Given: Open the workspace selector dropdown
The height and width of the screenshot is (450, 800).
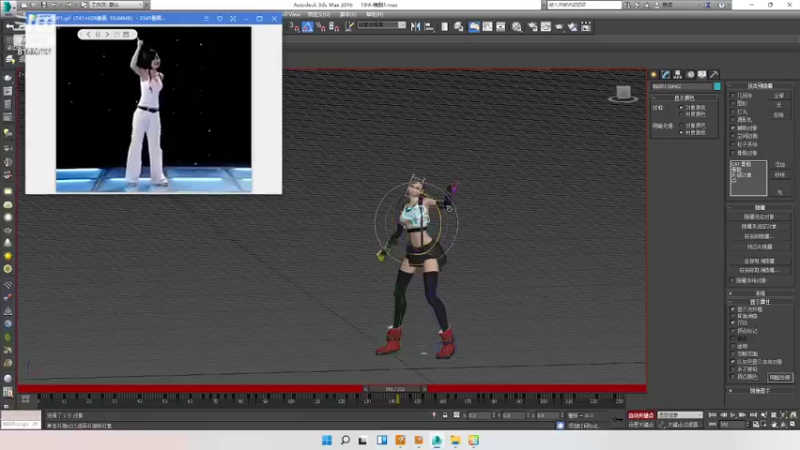Looking at the screenshot, I should click(117, 5).
